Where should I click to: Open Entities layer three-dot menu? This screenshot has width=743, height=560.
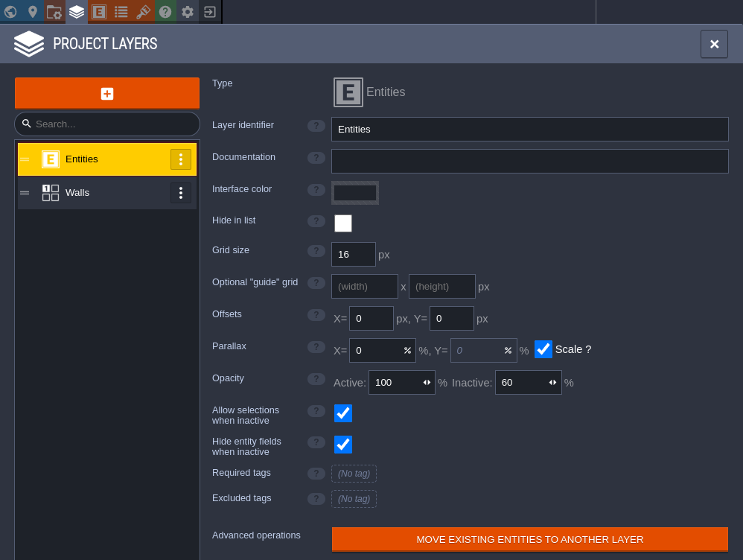181,159
